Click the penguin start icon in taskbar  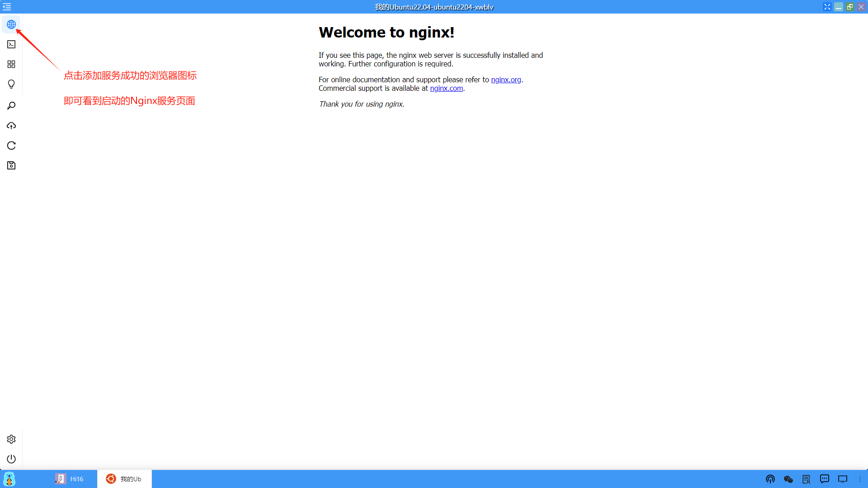point(9,479)
